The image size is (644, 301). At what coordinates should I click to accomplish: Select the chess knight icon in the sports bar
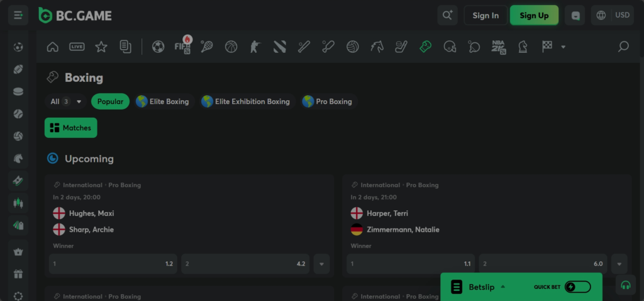coord(523,47)
